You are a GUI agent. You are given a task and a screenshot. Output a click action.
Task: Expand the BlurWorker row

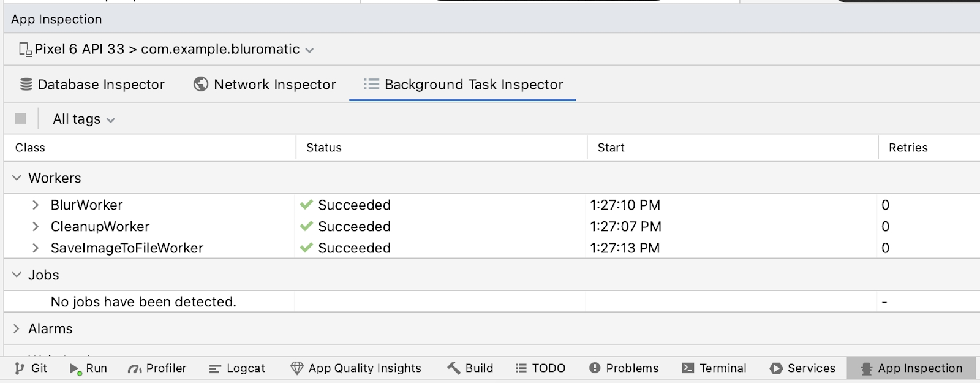(x=36, y=205)
